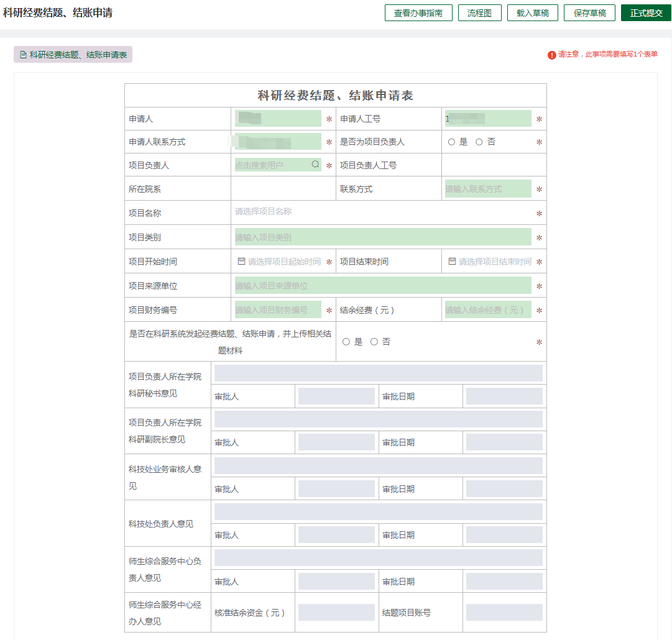Select 否 for 是否在科研系统发起经费结题
672x640 pixels.
pos(374,342)
